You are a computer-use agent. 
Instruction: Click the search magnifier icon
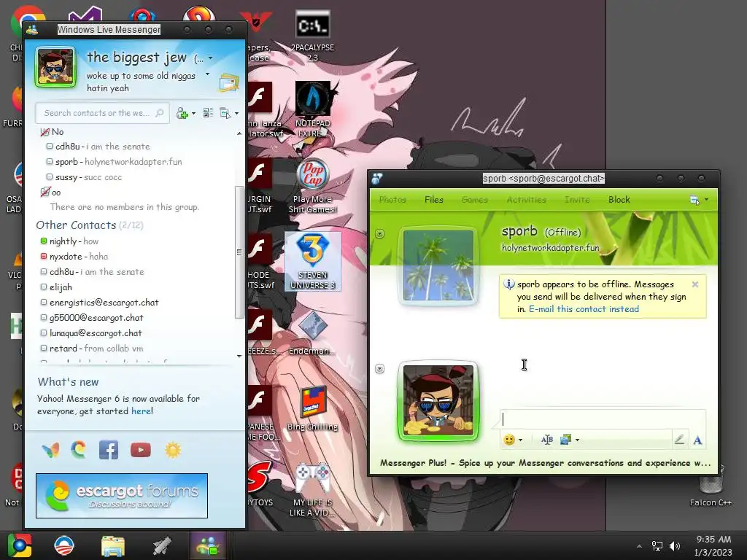(x=160, y=113)
